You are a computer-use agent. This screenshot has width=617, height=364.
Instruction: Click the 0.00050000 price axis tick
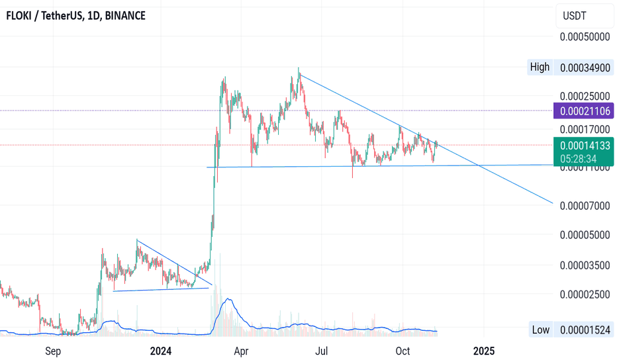click(585, 37)
